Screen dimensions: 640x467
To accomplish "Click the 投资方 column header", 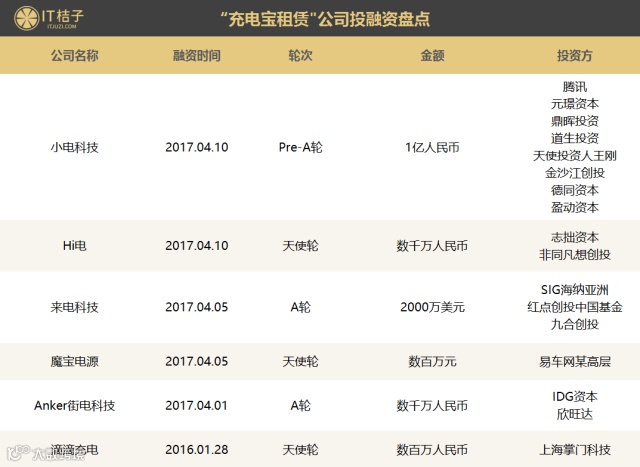I will point(575,56).
